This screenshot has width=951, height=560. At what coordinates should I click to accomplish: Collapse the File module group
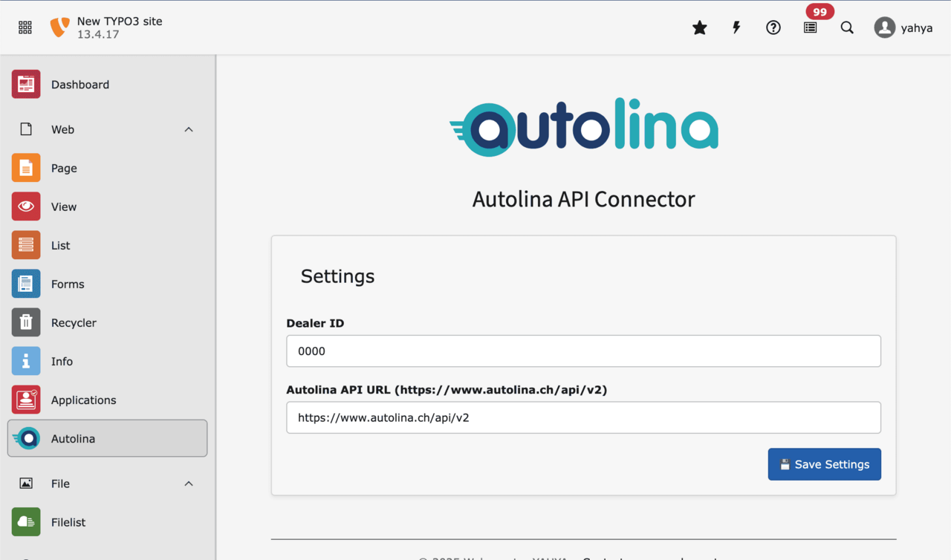pos(188,484)
